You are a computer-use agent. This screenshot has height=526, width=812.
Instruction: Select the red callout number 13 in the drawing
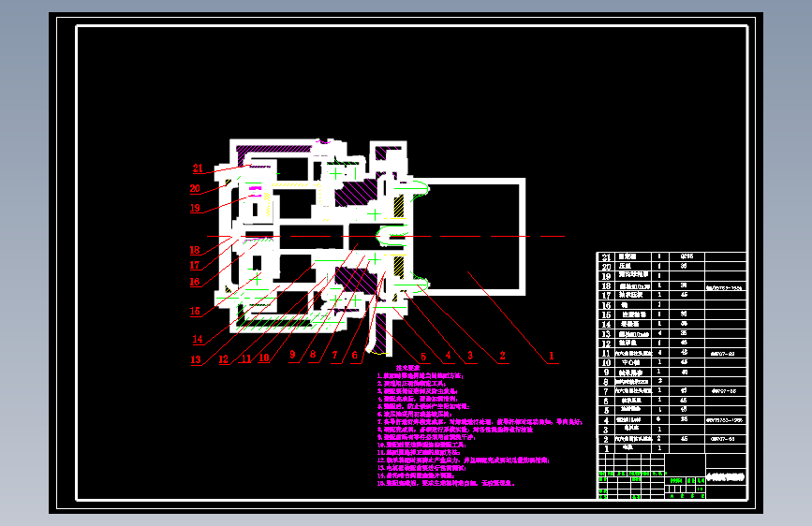point(196,359)
